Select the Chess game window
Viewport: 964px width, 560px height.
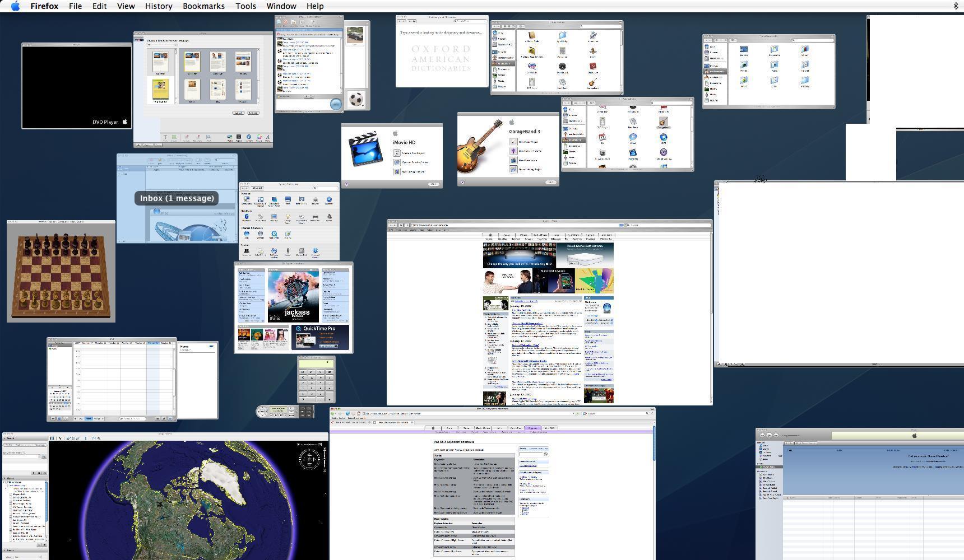pyautogui.click(x=61, y=271)
